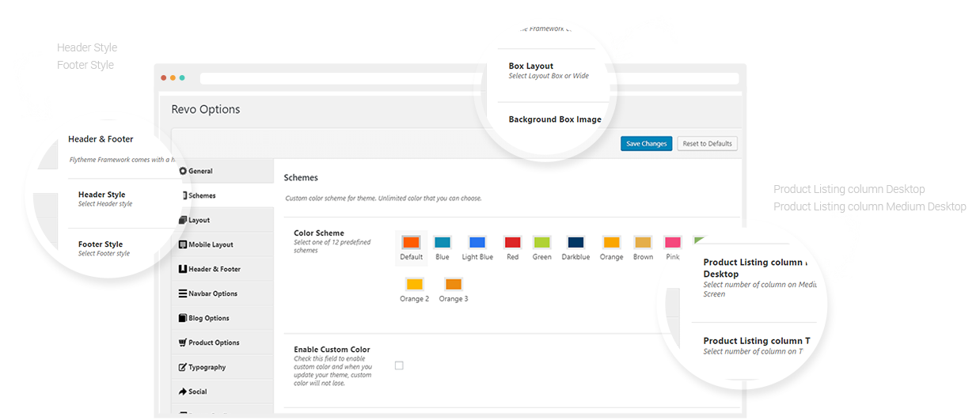This screenshot has height=420, width=980.
Task: Click the 'Color Scheme' field label
Action: pyautogui.click(x=319, y=233)
